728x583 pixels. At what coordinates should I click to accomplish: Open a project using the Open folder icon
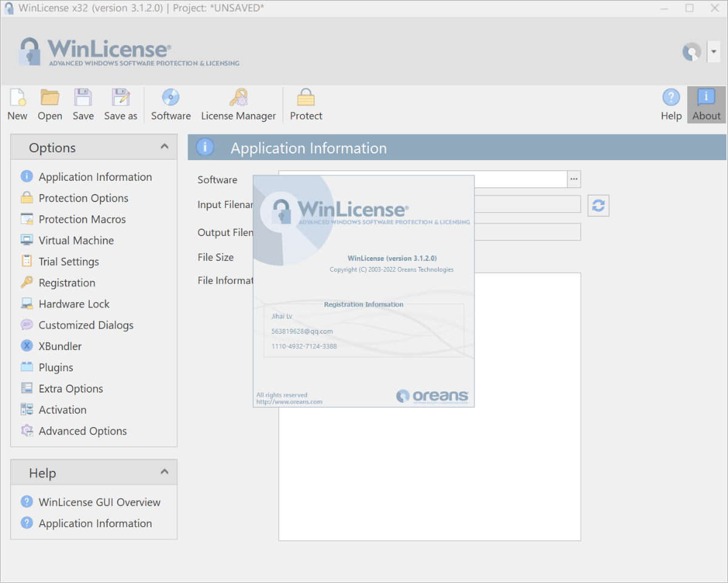(50, 98)
